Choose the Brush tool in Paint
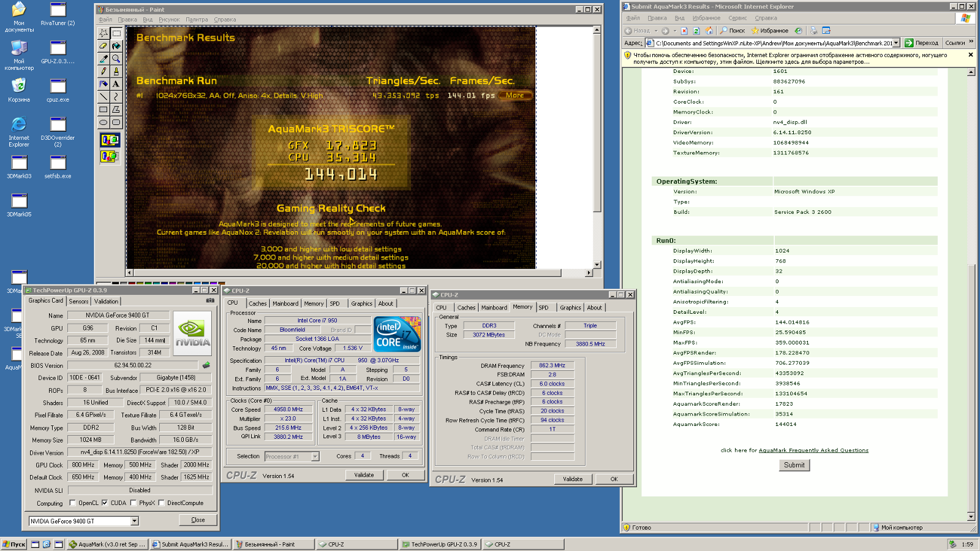This screenshot has width=980, height=551. pyautogui.click(x=116, y=71)
